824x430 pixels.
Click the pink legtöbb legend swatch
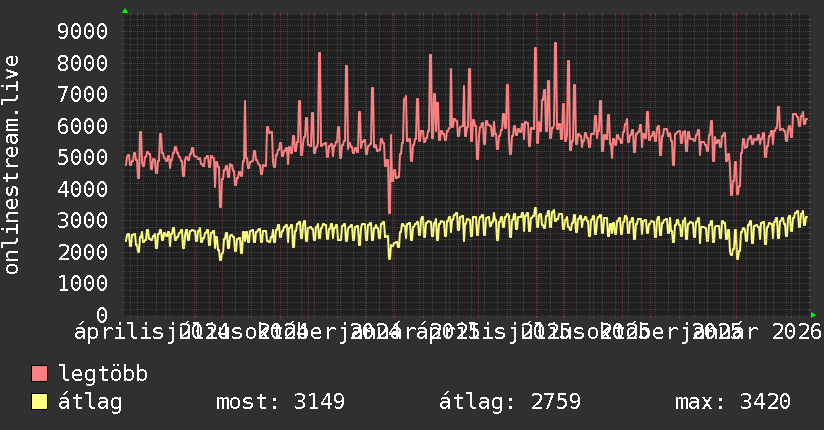[x=39, y=373]
